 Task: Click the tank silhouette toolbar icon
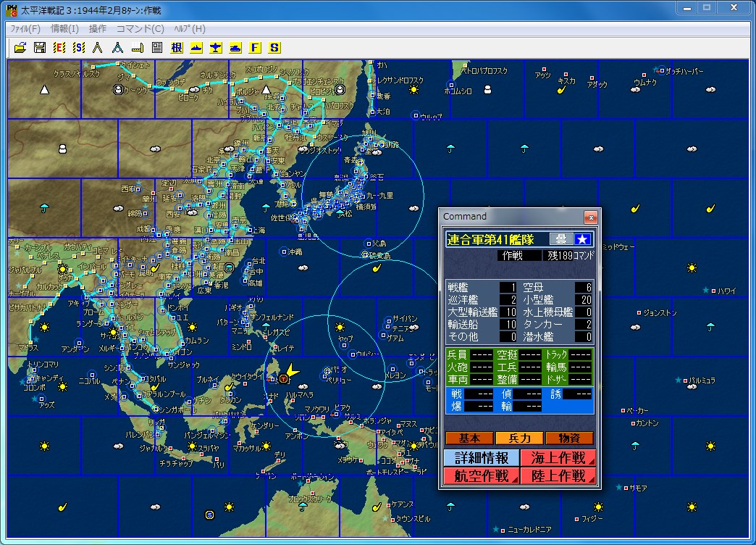(x=235, y=47)
